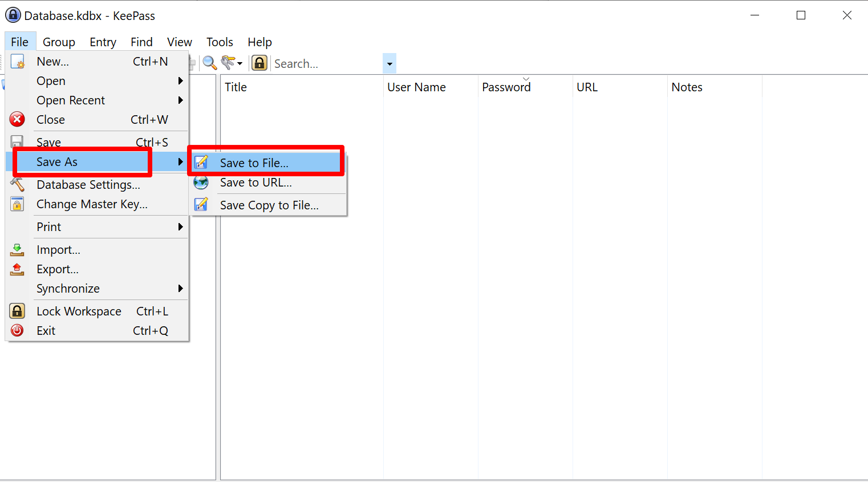Select the Open menu entry
This screenshot has height=482, width=868.
pyautogui.click(x=97, y=81)
